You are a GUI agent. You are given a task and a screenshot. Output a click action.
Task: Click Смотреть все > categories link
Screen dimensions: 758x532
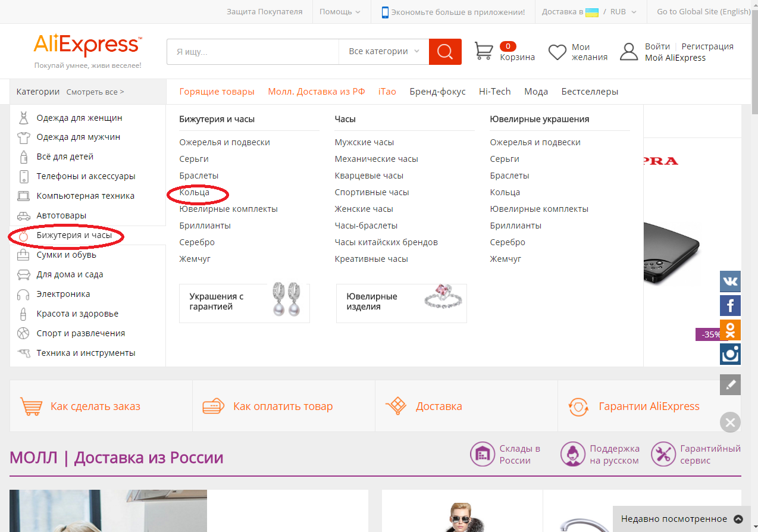(95, 92)
